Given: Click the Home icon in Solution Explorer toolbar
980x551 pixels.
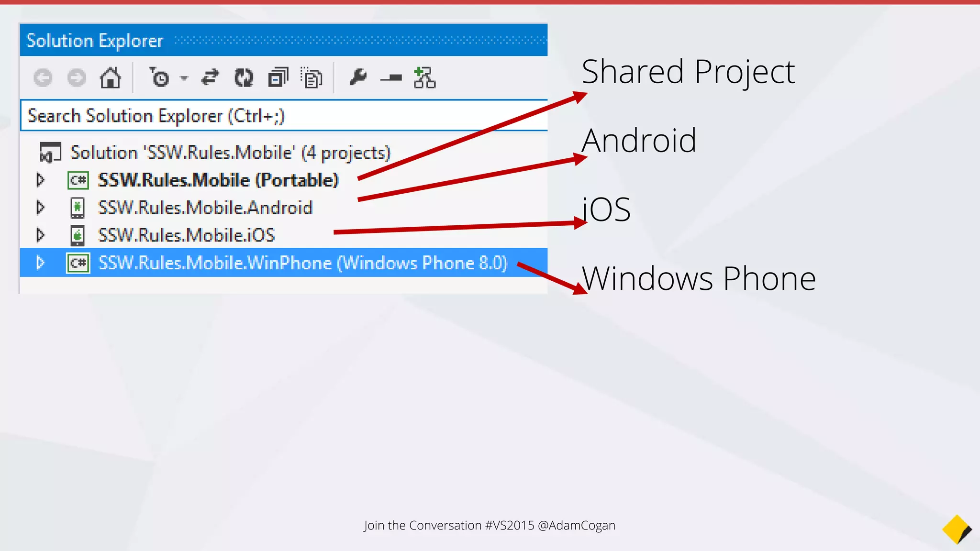Looking at the screenshot, I should [110, 77].
